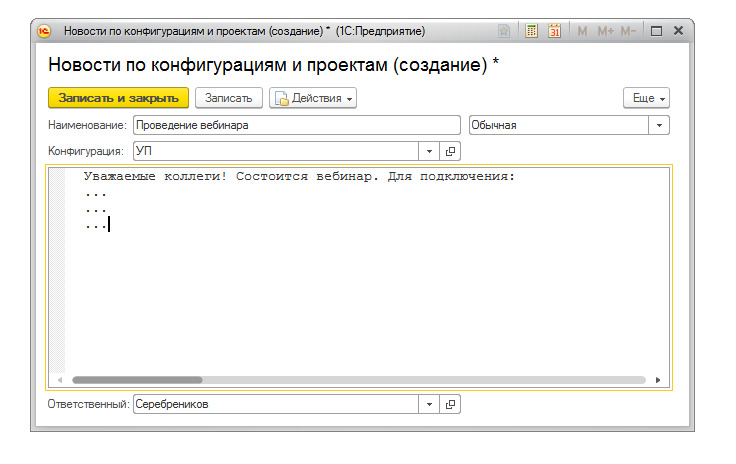736x464 pixels.
Task: Expand the Ответственный dropdown list
Action: point(429,405)
